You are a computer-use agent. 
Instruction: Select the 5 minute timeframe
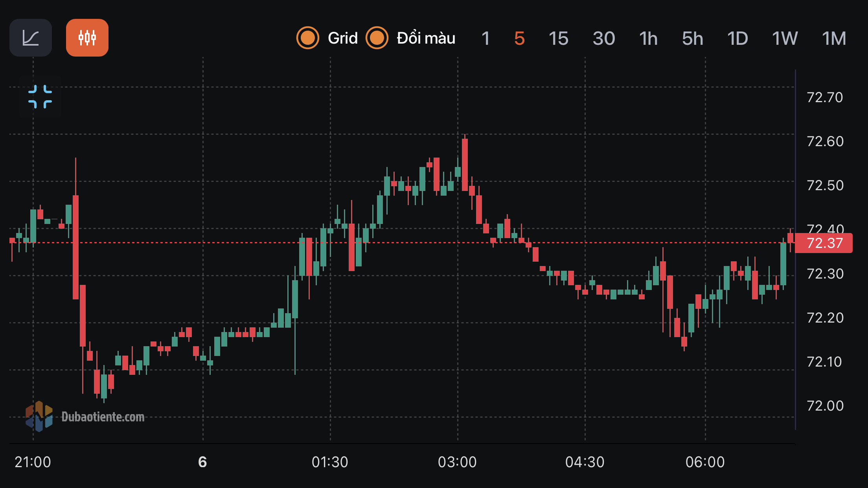[519, 39]
